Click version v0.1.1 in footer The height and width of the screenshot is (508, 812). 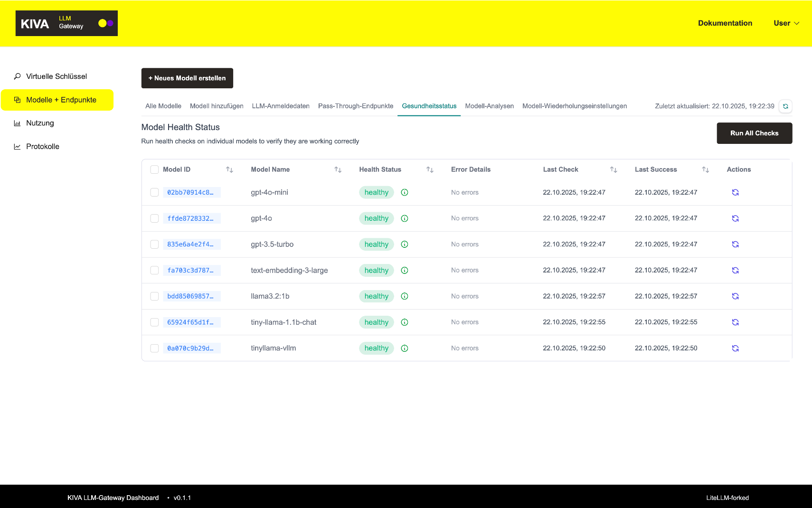pyautogui.click(x=182, y=498)
